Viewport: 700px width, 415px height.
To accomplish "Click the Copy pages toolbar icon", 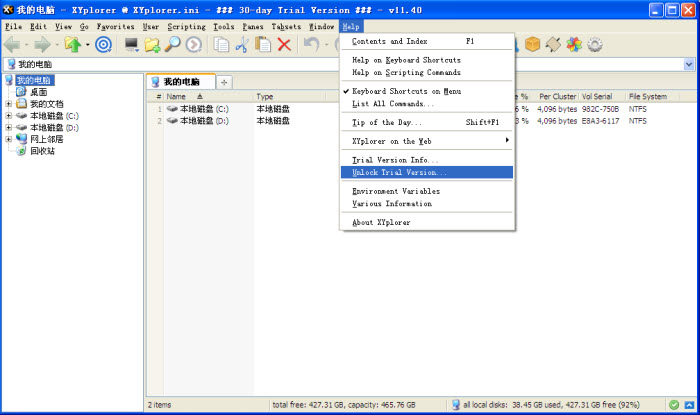I will [x=221, y=45].
